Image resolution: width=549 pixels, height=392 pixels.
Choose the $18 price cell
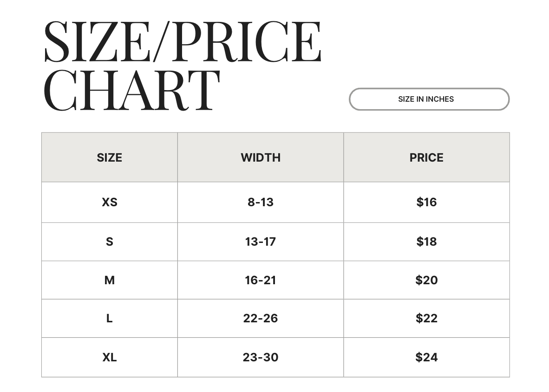[x=426, y=242]
